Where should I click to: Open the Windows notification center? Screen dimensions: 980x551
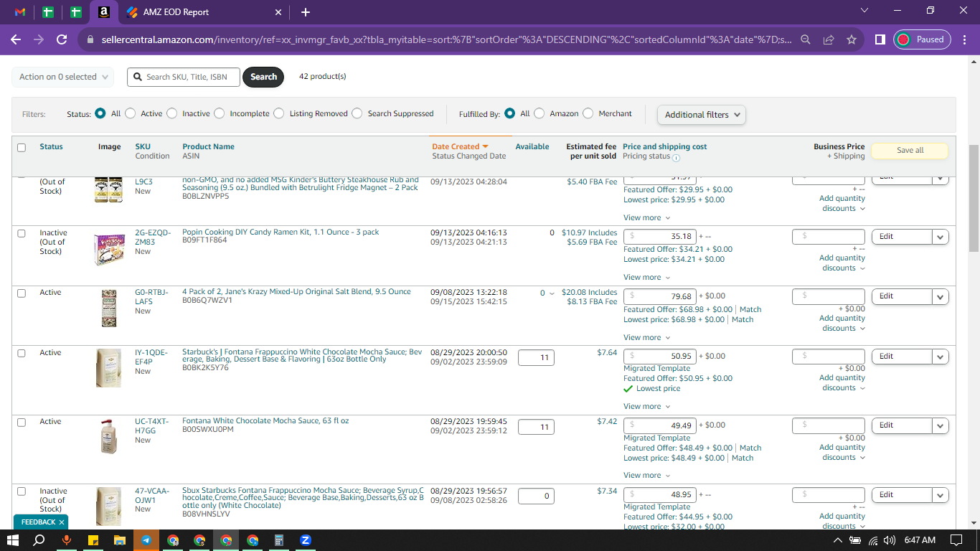coord(956,540)
